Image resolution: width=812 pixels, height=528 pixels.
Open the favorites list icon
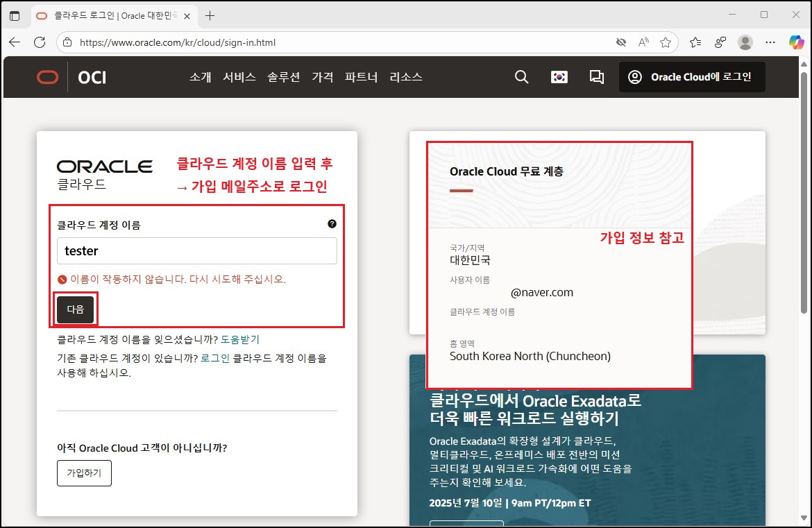click(695, 42)
